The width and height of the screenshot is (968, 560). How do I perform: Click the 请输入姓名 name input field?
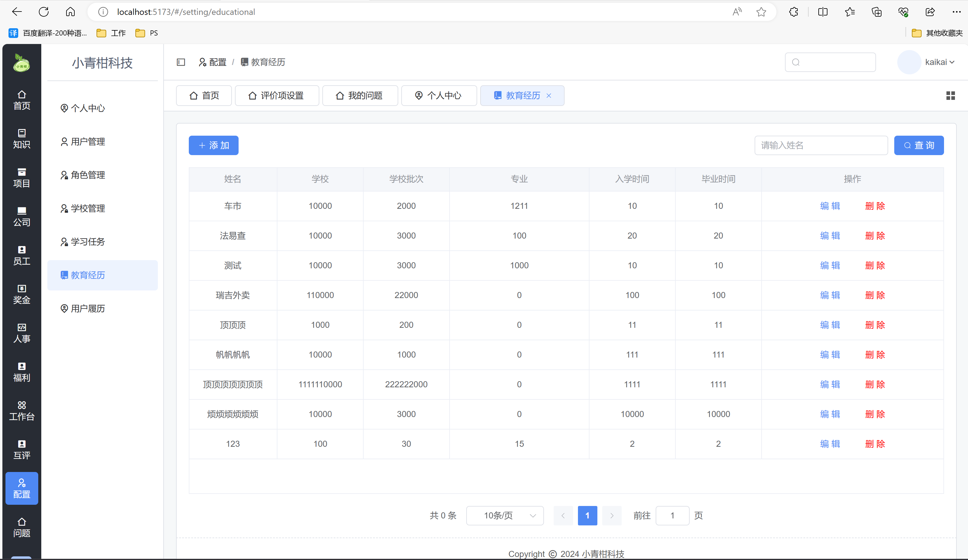[x=821, y=146]
